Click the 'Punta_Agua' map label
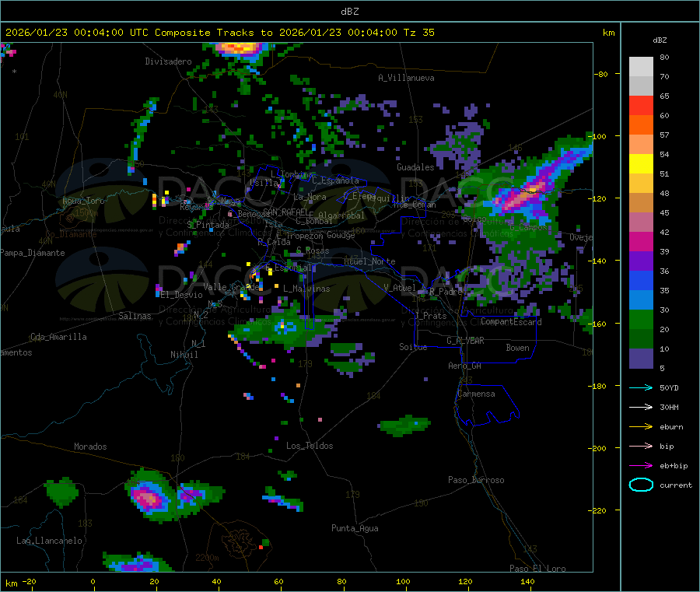Image resolution: width=700 pixels, height=592 pixels. (x=355, y=528)
